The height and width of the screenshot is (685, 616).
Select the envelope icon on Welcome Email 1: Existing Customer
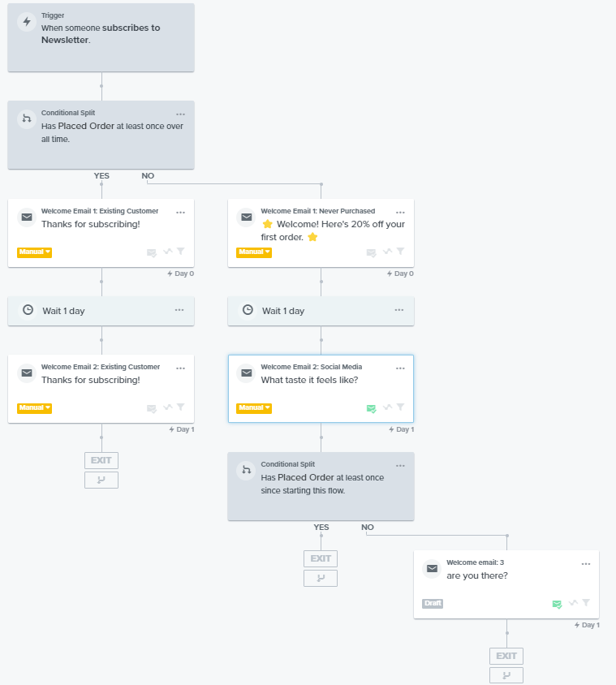coord(25,217)
